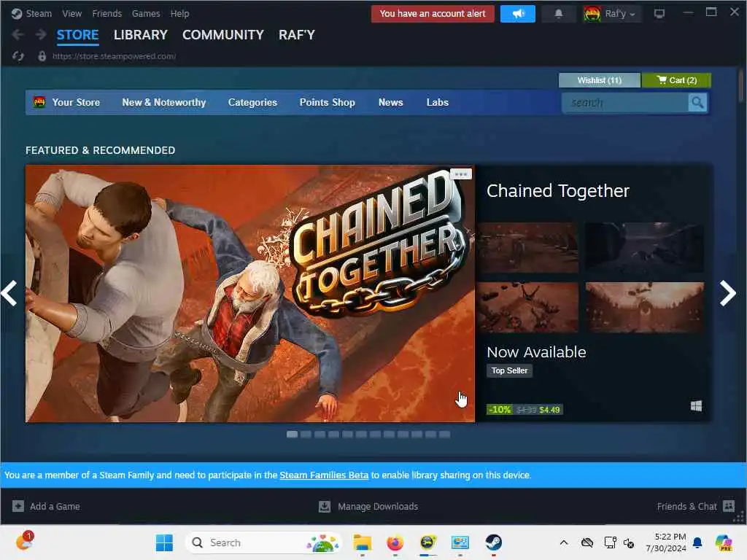Click the store URL address text

[x=114, y=56]
